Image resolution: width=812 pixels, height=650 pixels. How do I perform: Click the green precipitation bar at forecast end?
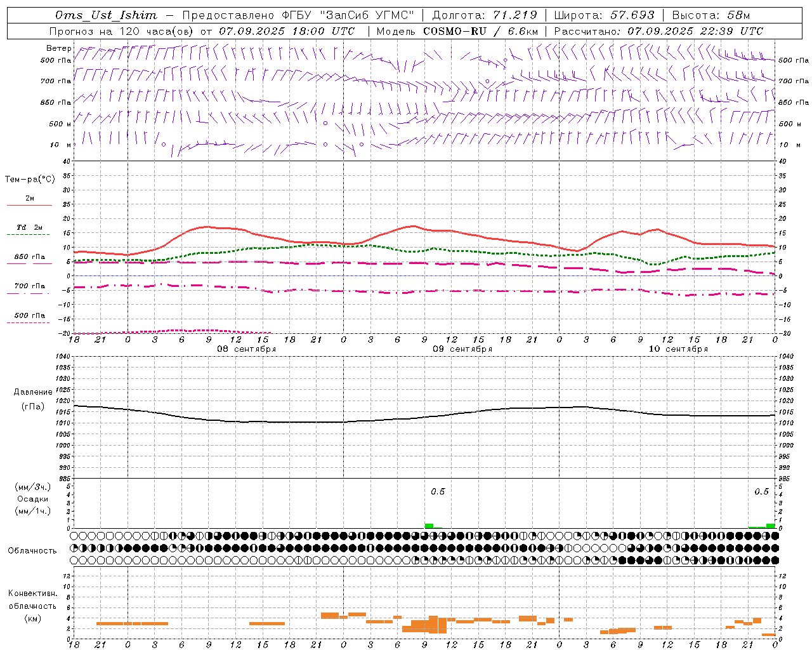770,526
